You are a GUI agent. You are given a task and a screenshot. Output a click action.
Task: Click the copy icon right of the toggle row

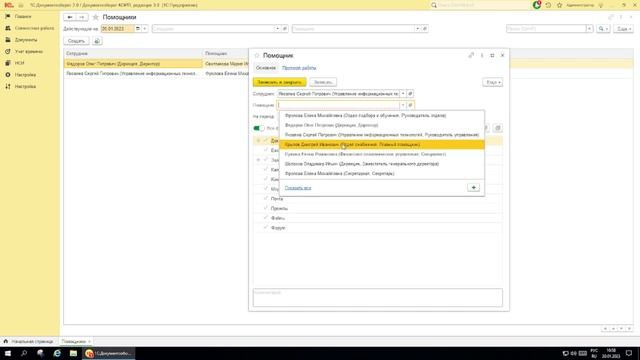pos(498,128)
